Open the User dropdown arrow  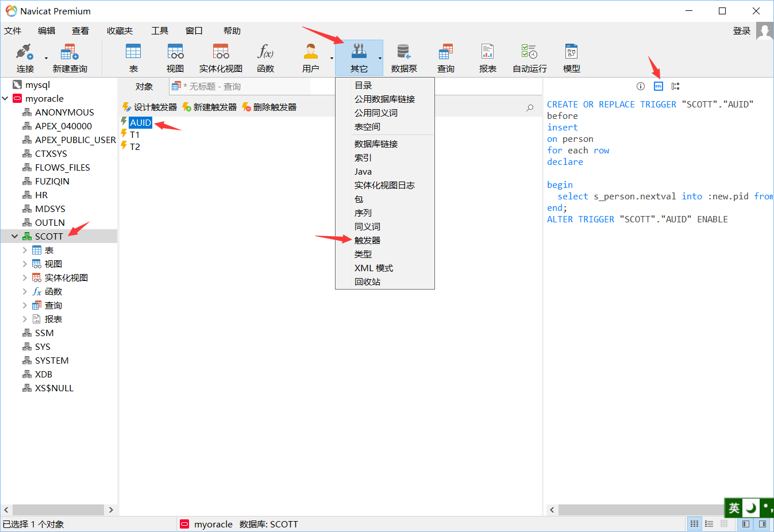(332, 58)
